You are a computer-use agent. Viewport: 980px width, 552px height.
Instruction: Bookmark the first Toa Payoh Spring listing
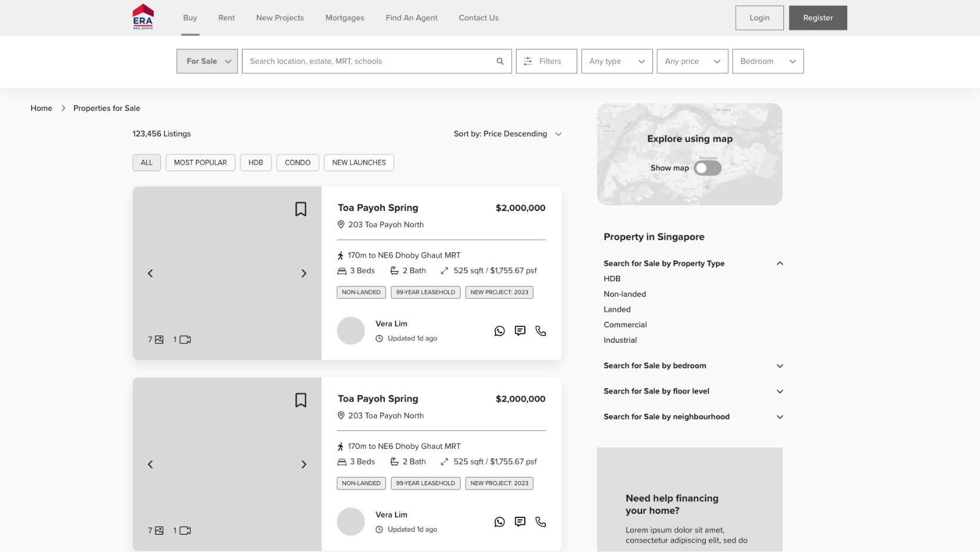pyautogui.click(x=301, y=209)
